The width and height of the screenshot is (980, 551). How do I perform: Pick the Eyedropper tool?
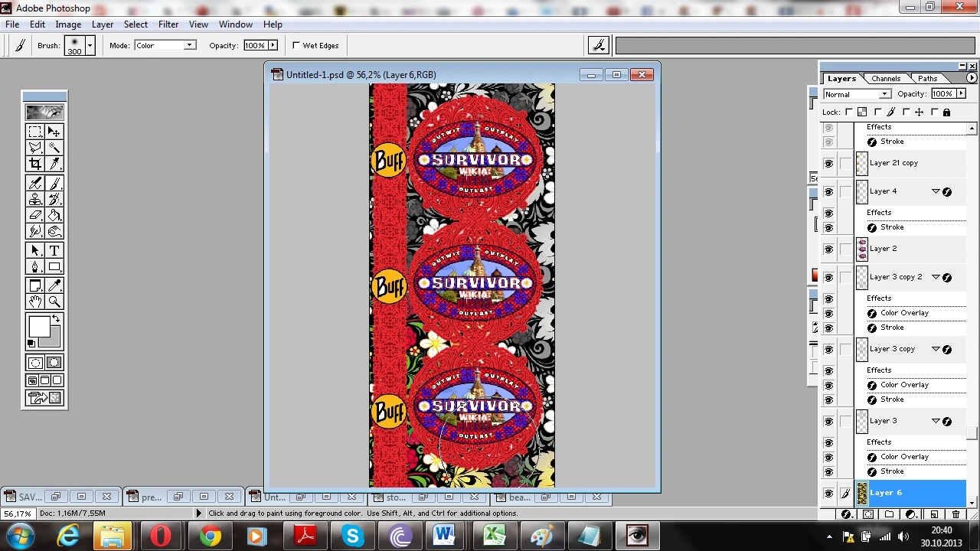pos(54,285)
